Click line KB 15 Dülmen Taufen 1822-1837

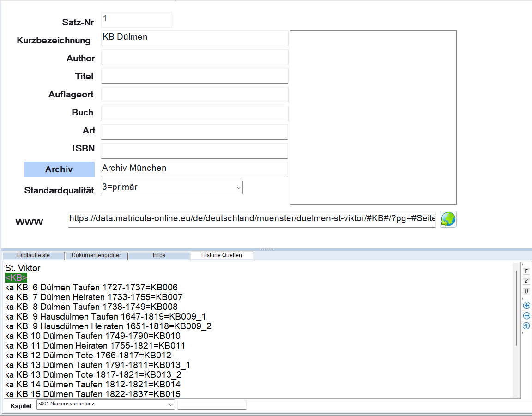(93, 394)
